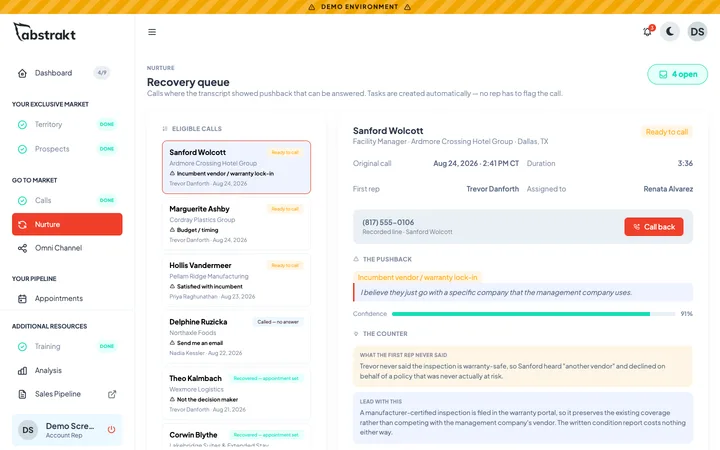The width and height of the screenshot is (720, 450).
Task: Click the 4 open button
Action: (678, 74)
